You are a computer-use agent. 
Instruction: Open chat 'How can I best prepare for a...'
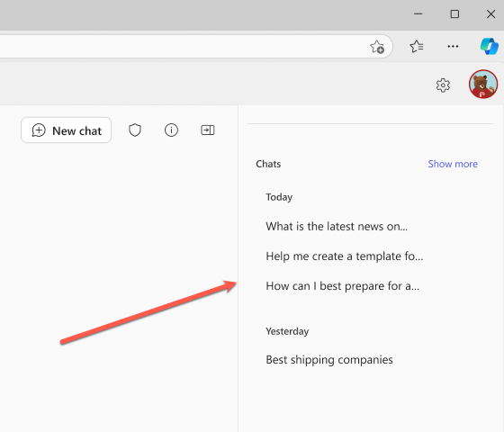pyautogui.click(x=342, y=286)
